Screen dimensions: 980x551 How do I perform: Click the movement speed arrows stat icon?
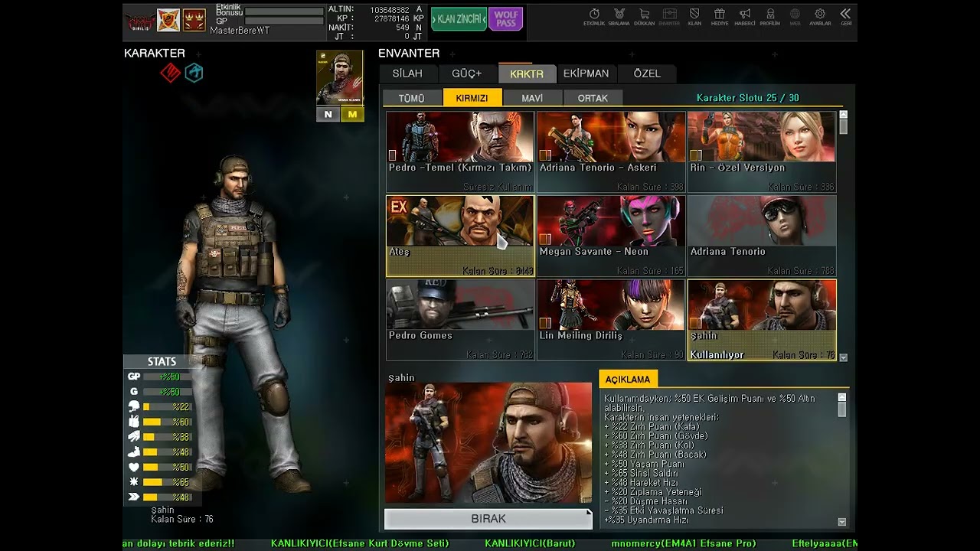134,497
